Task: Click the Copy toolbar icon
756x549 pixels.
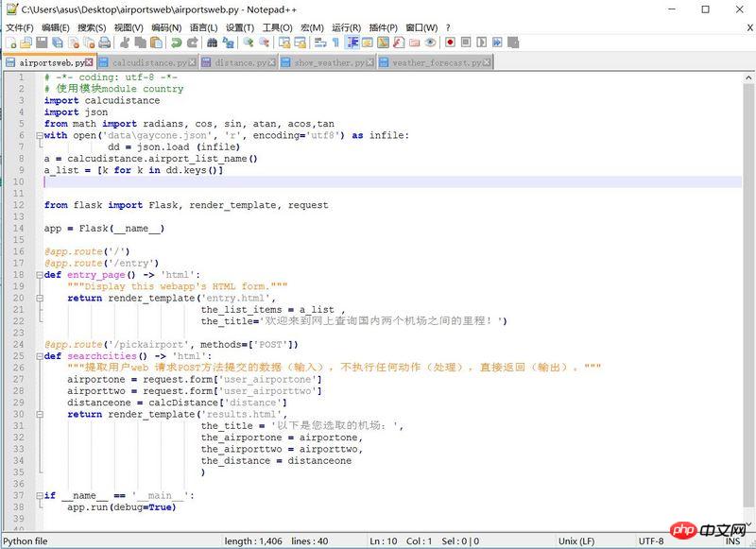Action: (140, 43)
